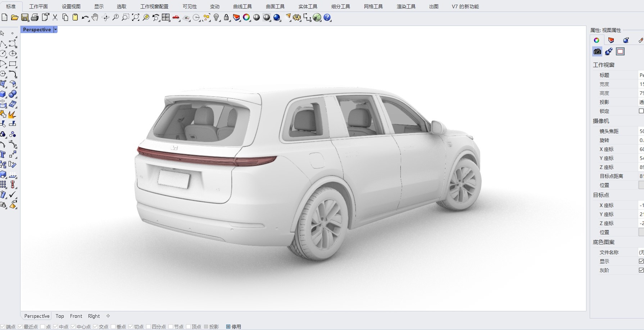Click the Undo arrow icon
The width and height of the screenshot is (644, 330).
pos(85,17)
